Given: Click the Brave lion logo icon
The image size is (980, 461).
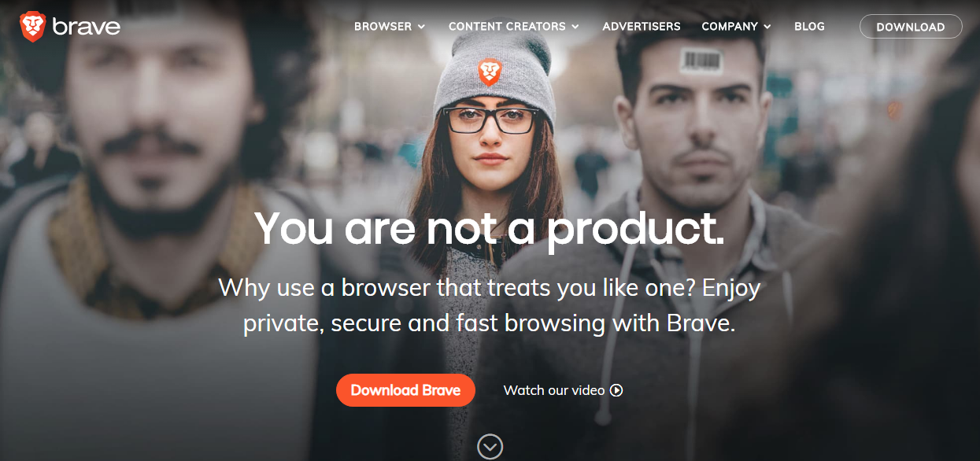Looking at the screenshot, I should (x=32, y=26).
